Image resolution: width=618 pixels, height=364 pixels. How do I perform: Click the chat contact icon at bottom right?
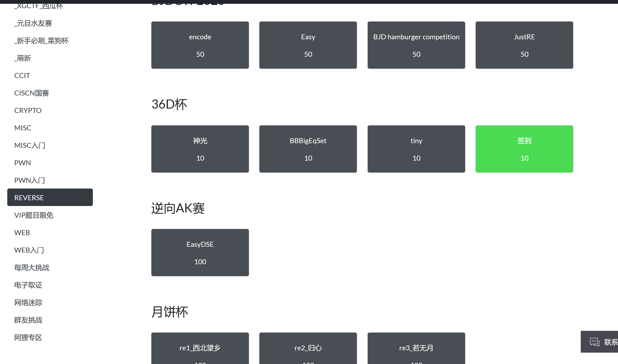point(594,342)
